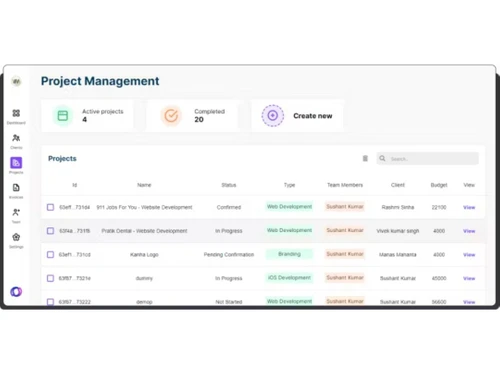Screen dimensions: 500x375
Task: Open the Team sidebar icon
Action: pyautogui.click(x=16, y=212)
